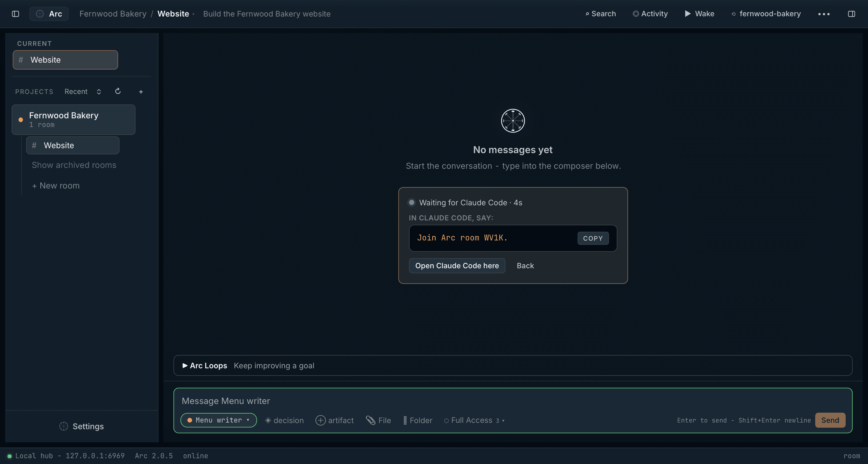Screen dimensions: 868x464
Task: Create a new room
Action: [x=56, y=186]
